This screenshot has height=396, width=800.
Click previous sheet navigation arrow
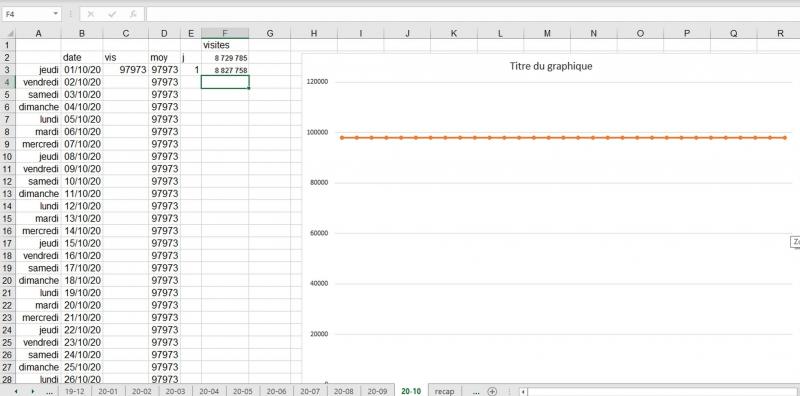[16, 391]
